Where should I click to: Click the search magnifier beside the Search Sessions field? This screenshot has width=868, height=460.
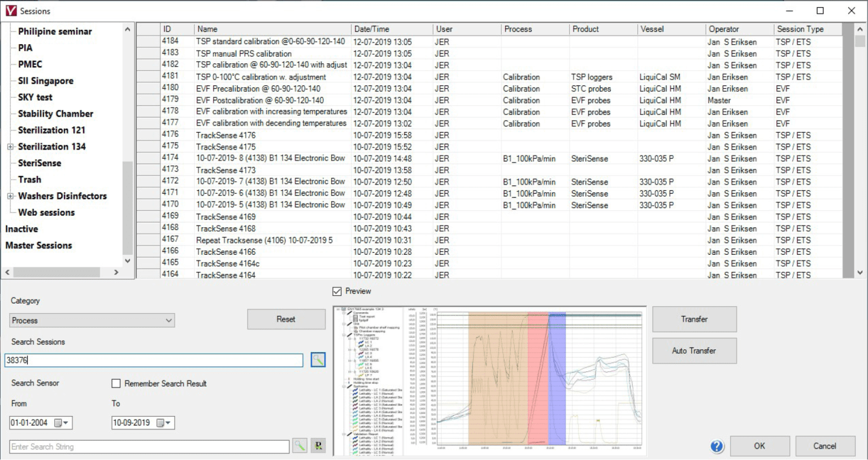(x=318, y=360)
